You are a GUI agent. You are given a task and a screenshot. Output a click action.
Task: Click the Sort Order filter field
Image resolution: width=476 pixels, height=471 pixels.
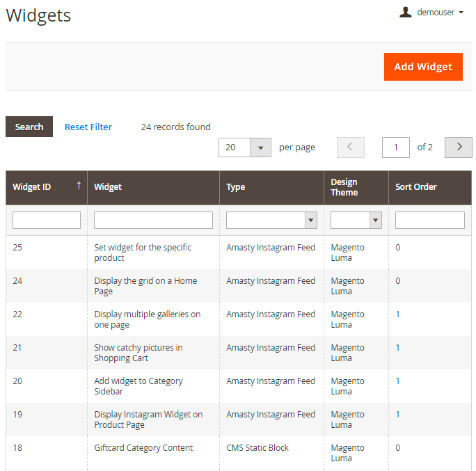point(429,221)
